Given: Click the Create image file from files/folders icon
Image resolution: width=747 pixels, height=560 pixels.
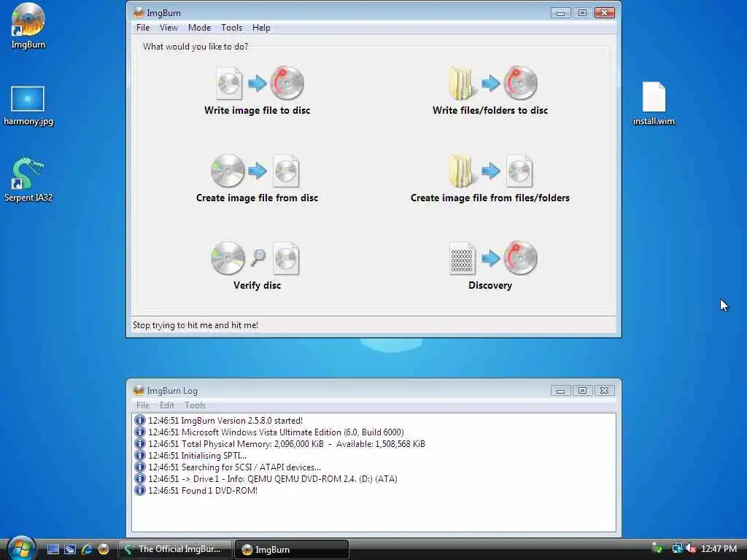Looking at the screenshot, I should (491, 171).
